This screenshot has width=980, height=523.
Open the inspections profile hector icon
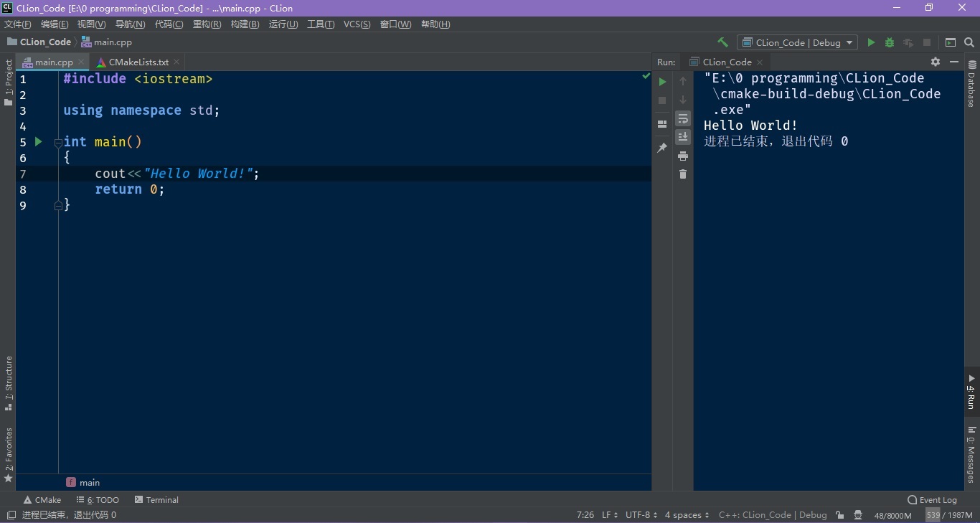pos(858,515)
